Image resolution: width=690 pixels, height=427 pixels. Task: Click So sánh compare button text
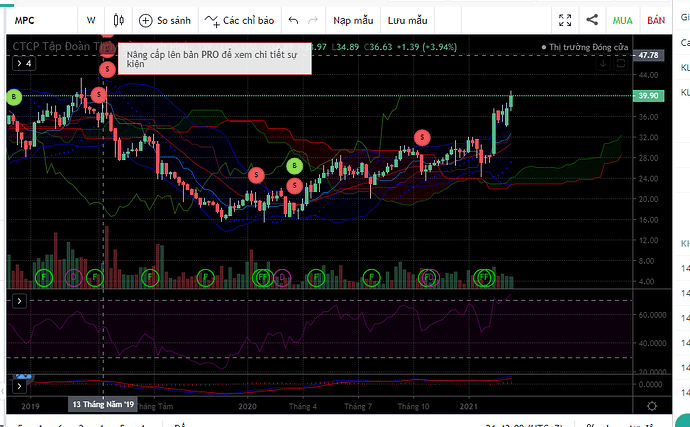click(x=174, y=21)
